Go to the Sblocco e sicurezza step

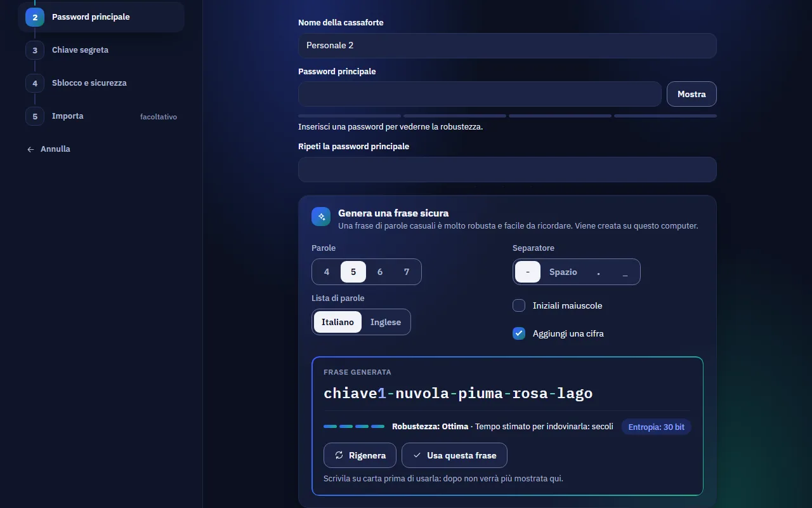[x=101, y=83]
